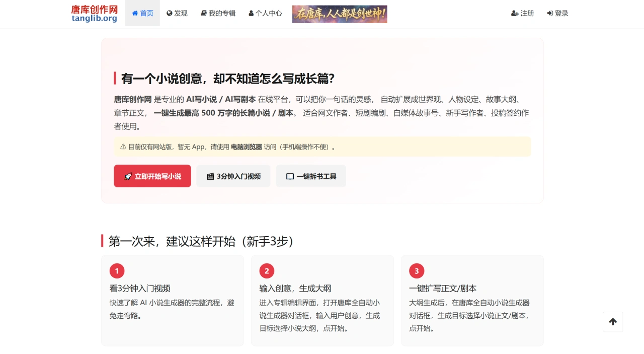This screenshot has height=354, width=644.
Task: Click the globe icon beside 发现
Action: 170,14
